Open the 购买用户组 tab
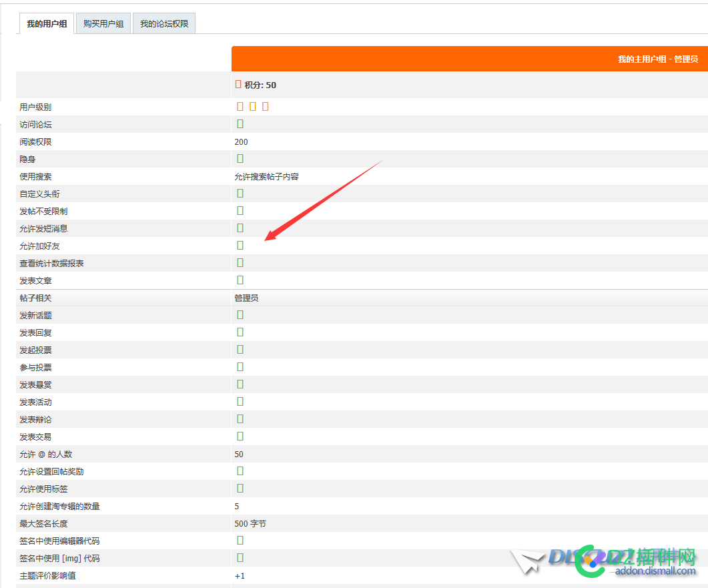 103,24
